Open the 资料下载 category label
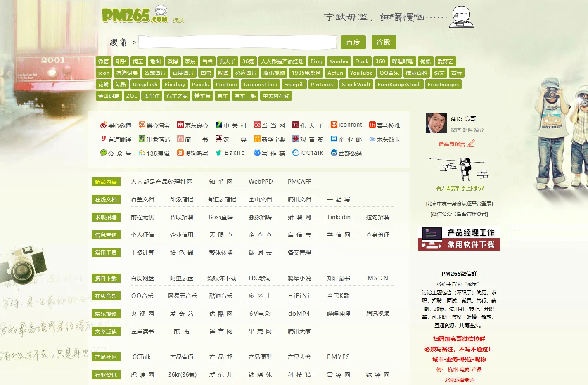Viewport: 588px width, 385px height. tap(106, 278)
